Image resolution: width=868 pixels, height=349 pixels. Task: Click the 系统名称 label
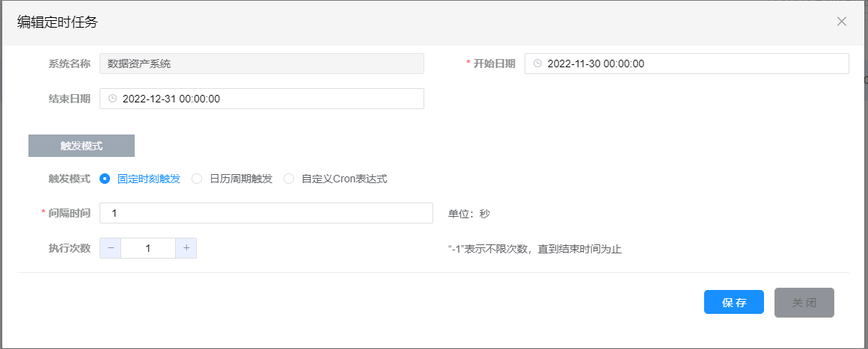(x=69, y=64)
